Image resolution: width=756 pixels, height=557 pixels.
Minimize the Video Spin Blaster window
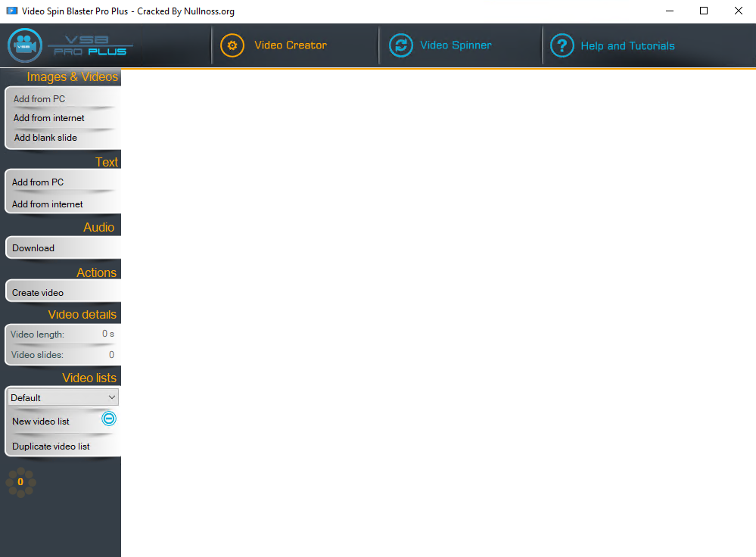point(670,11)
